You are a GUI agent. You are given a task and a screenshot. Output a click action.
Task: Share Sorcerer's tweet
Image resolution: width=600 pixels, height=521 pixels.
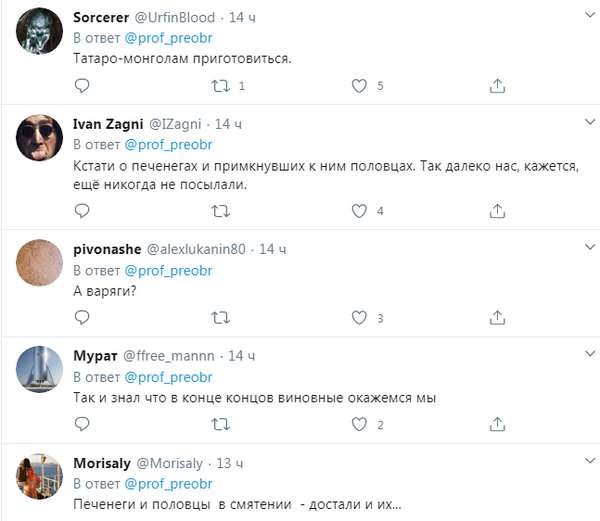497,87
